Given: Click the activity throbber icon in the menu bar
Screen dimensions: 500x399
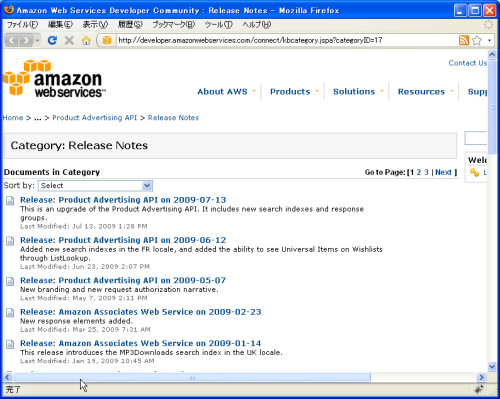Looking at the screenshot, I should tap(489, 25).
